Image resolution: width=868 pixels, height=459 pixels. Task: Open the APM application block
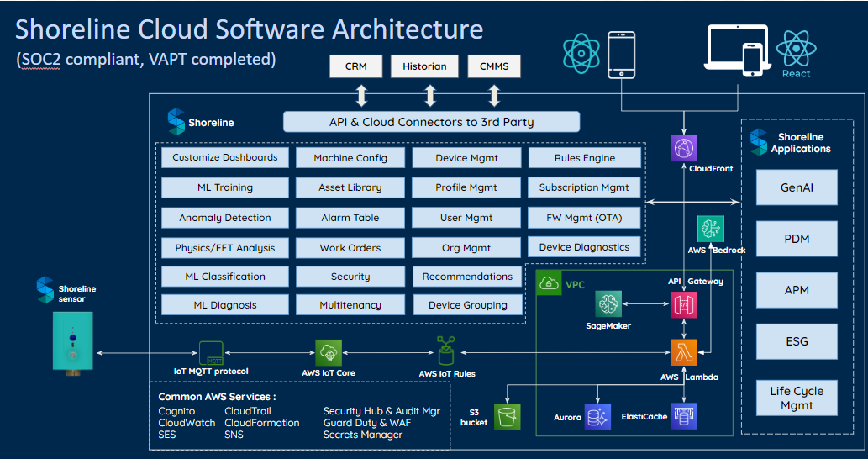(797, 290)
